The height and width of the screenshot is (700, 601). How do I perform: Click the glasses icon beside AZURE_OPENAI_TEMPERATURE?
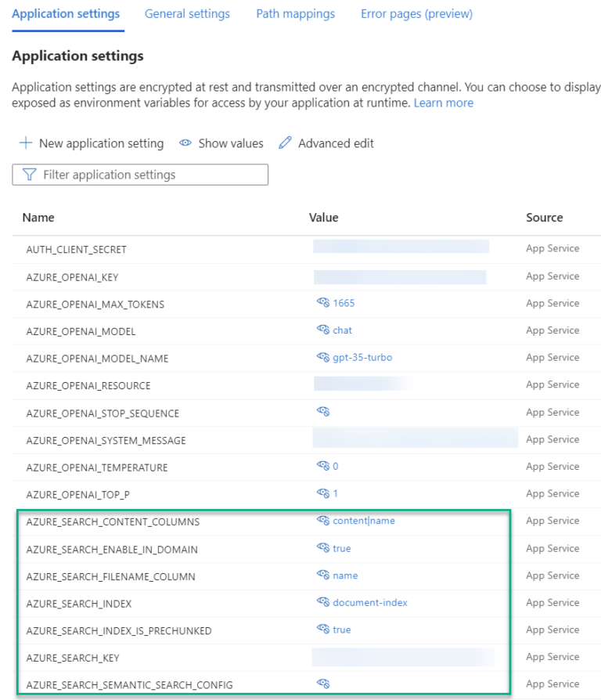322,467
